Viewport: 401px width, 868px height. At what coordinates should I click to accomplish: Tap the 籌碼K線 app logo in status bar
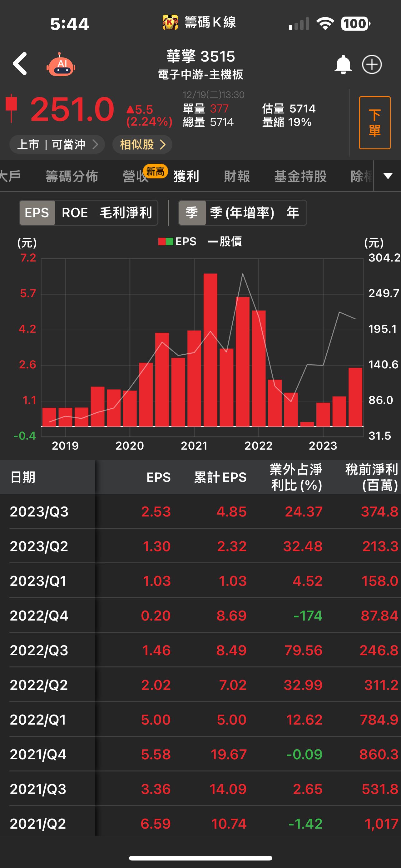171,22
